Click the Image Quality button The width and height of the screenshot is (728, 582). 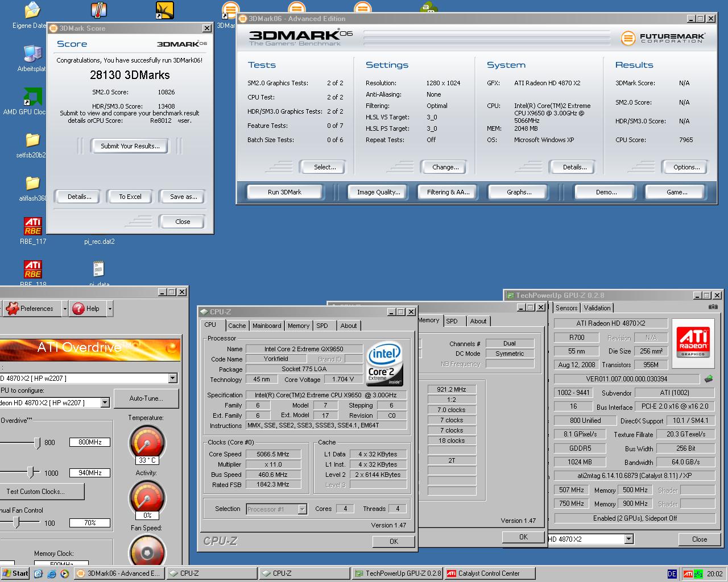[378, 192]
